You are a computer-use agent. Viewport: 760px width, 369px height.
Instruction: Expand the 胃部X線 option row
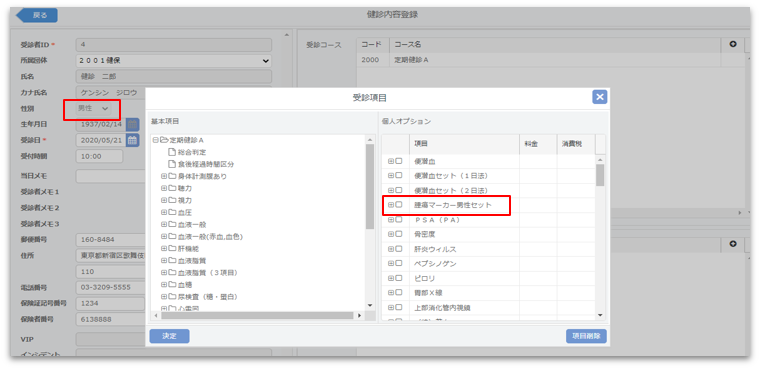tap(391, 293)
